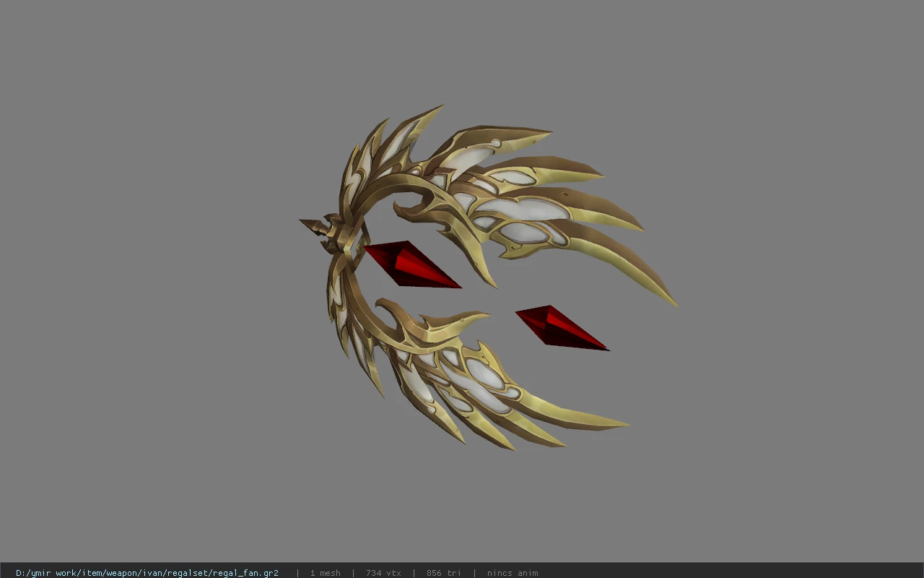This screenshot has height=578, width=924.
Task: Click the file path regal_fan.gr2 in status bar
Action: click(x=147, y=573)
